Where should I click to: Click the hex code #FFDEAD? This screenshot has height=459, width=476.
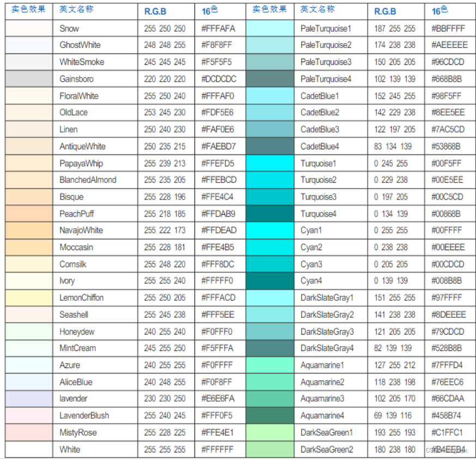pyautogui.click(x=219, y=230)
